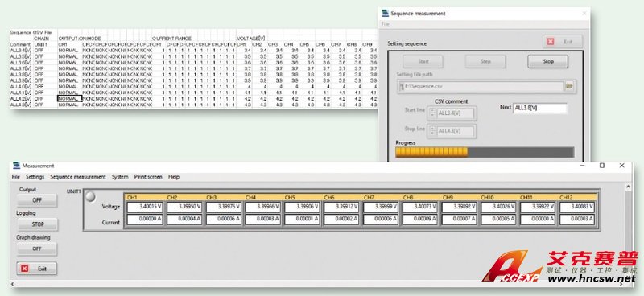
Task: Click red X icon on Measurement Exit button
Action: pyautogui.click(x=25, y=269)
